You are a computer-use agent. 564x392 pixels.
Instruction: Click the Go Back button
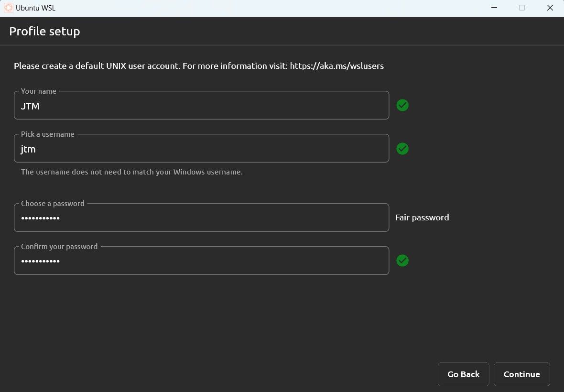[463, 374]
